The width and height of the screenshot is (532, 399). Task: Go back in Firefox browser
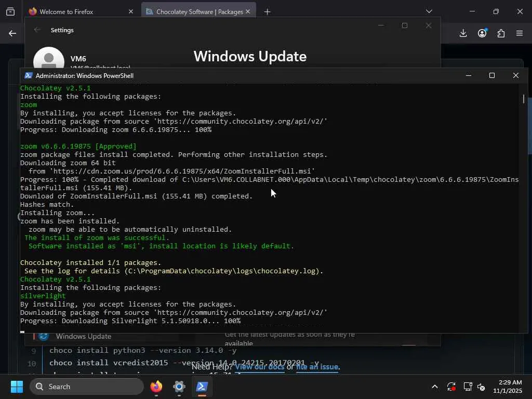coord(12,33)
